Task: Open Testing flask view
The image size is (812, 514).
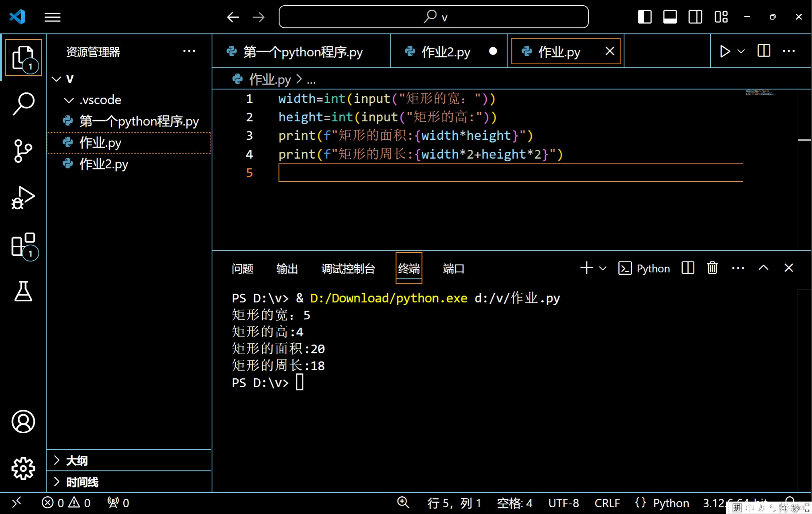Action: (x=23, y=292)
